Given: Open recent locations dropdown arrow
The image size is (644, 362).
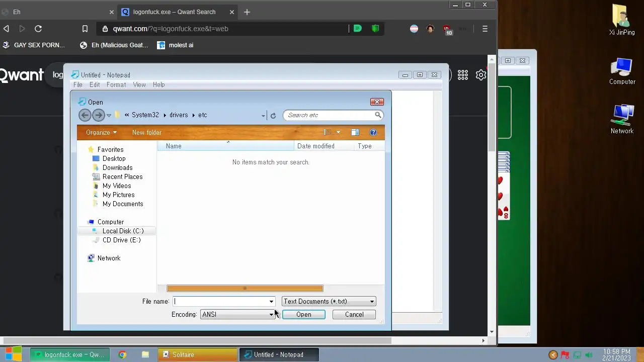Looking at the screenshot, I should click(109, 116).
